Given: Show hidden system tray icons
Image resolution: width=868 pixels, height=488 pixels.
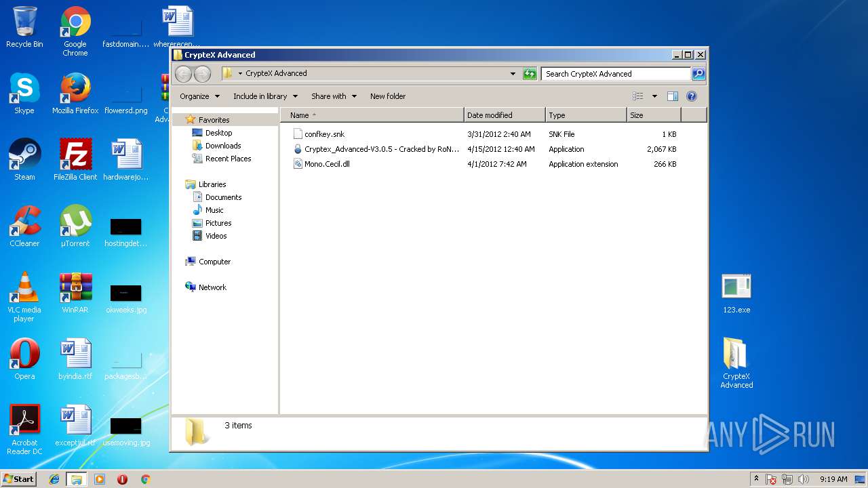Looking at the screenshot, I should [756, 479].
